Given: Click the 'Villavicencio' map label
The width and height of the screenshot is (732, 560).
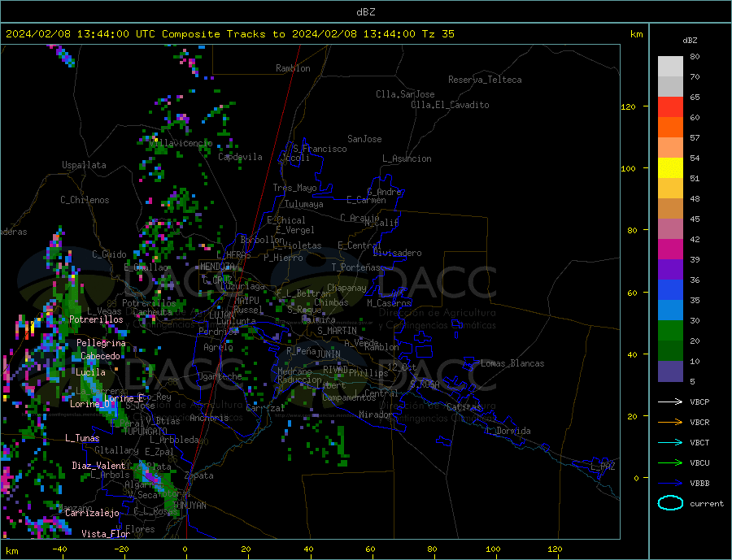Looking at the screenshot, I should point(181,143).
